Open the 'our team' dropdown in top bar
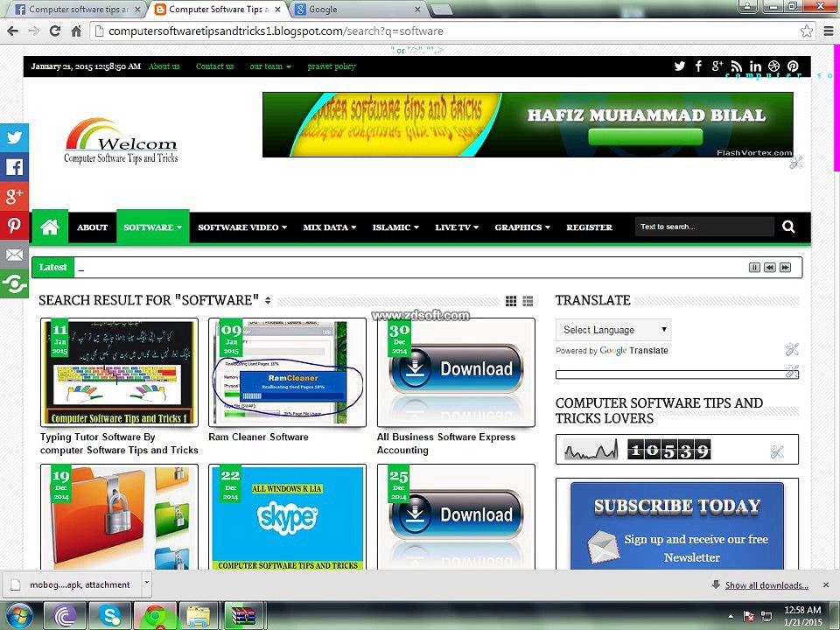 [x=270, y=66]
